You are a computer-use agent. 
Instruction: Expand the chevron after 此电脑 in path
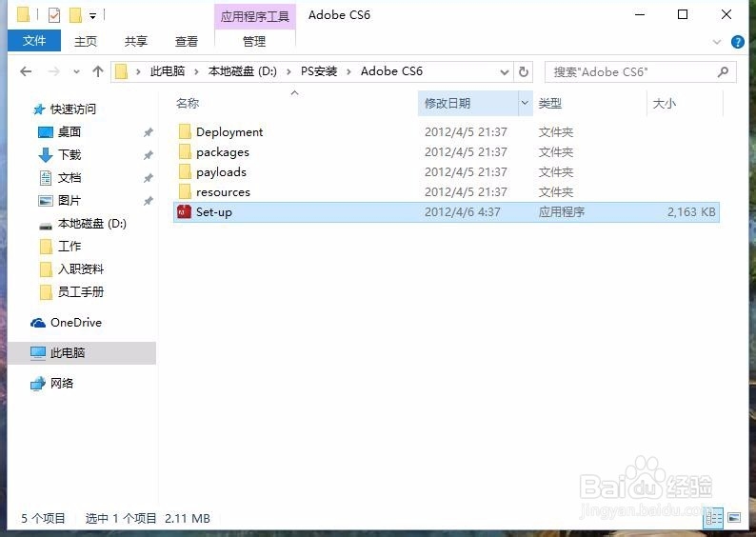pos(196,71)
